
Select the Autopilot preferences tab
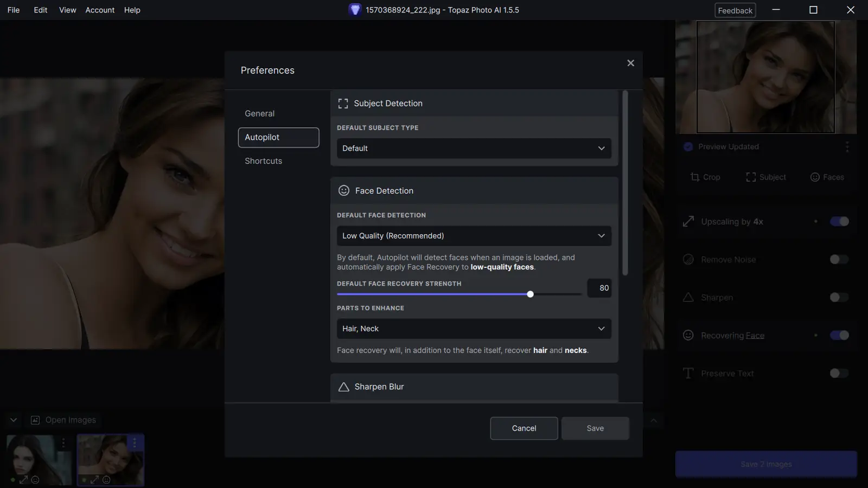[x=278, y=137]
